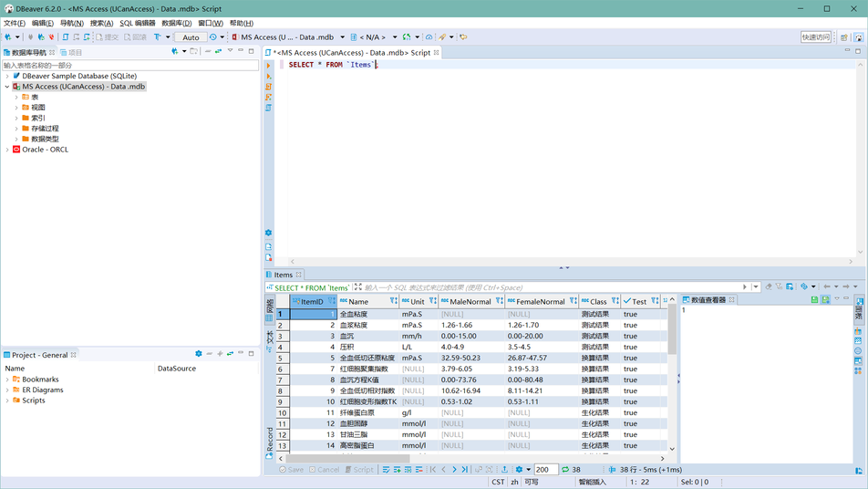Open the N/A schema selector dropdown
The image size is (868, 489).
tap(395, 37)
